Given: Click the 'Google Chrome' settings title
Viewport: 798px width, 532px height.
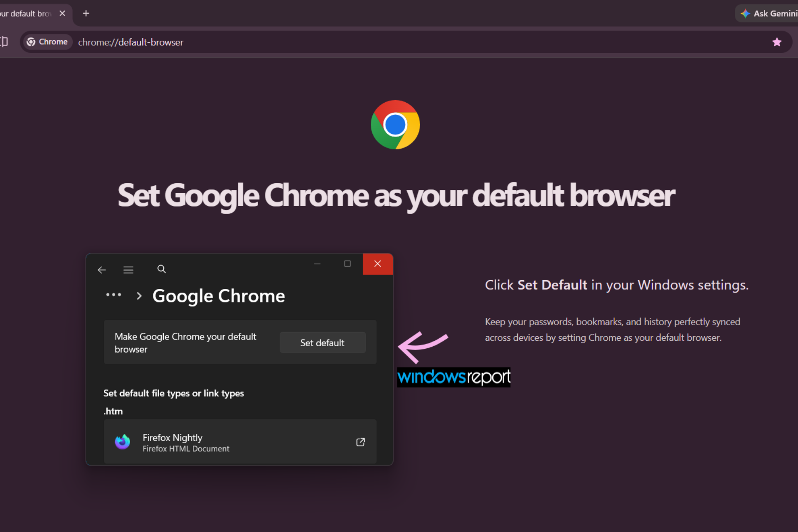Looking at the screenshot, I should 219,296.
